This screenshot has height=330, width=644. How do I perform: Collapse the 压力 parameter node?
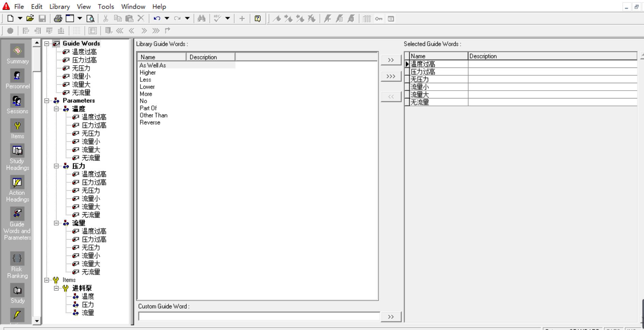[x=56, y=166]
